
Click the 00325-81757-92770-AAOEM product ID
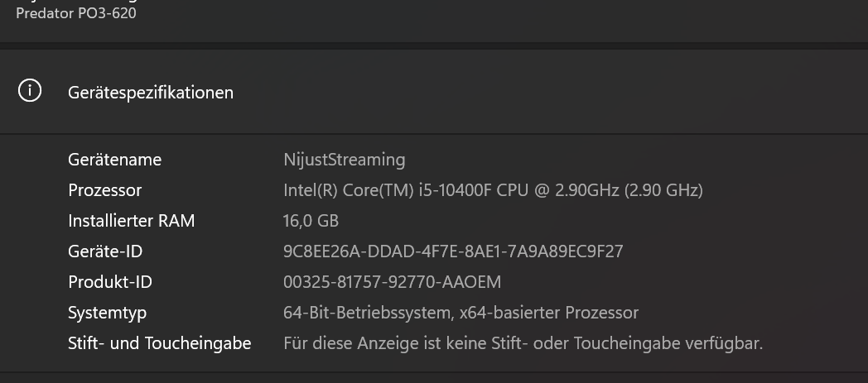pyautogui.click(x=392, y=282)
